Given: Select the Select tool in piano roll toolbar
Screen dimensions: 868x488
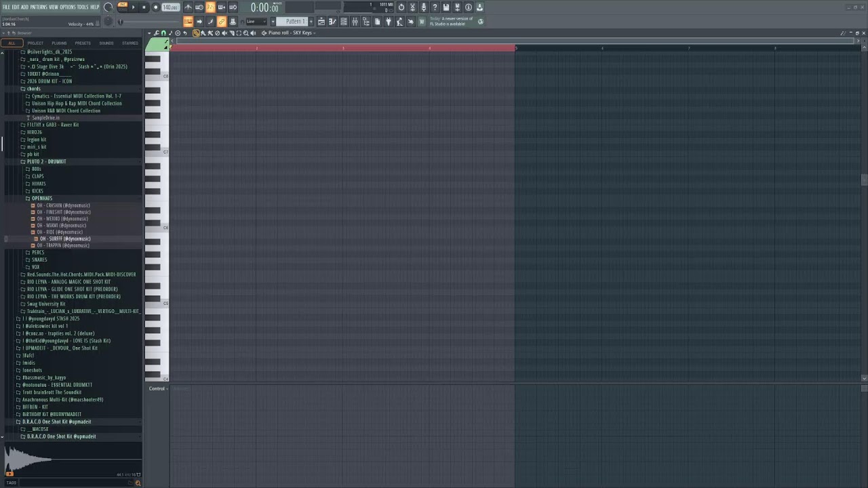Looking at the screenshot, I should pos(239,33).
